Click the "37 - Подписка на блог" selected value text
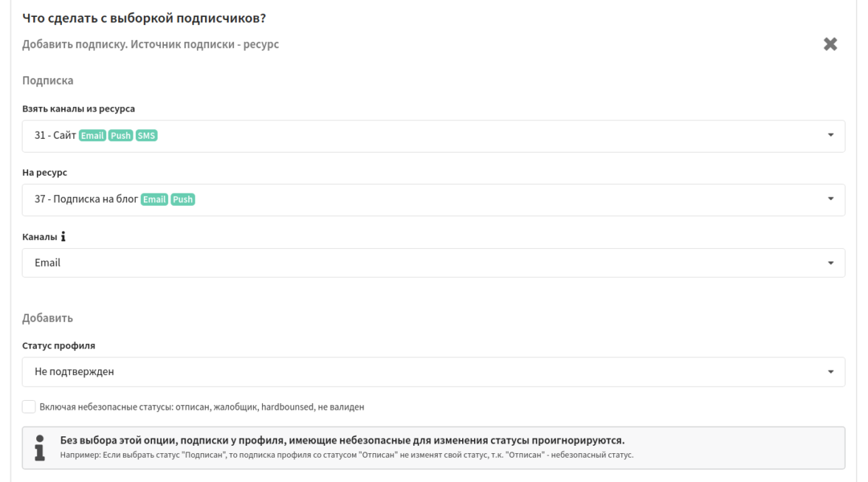The image size is (868, 482). pyautogui.click(x=86, y=199)
